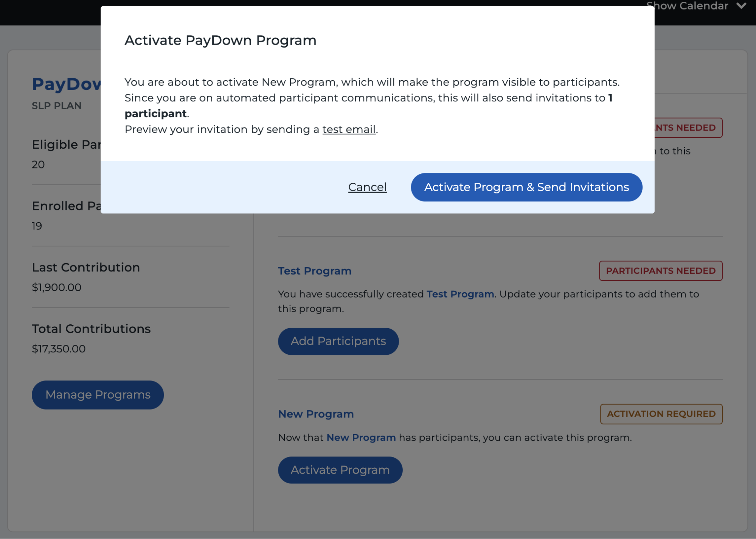The height and width of the screenshot is (539, 756).
Task: Expand the Show Calendar dropdown
Action: [696, 6]
